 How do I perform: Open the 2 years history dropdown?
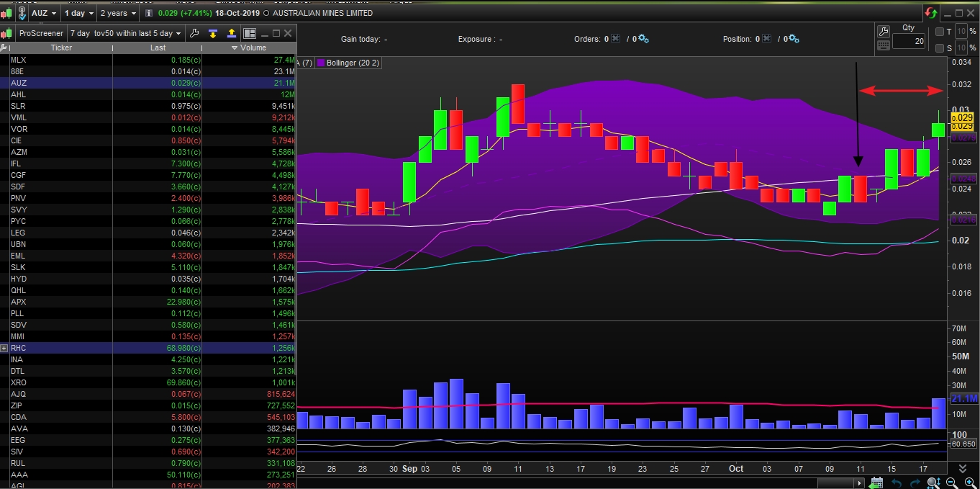click(118, 13)
